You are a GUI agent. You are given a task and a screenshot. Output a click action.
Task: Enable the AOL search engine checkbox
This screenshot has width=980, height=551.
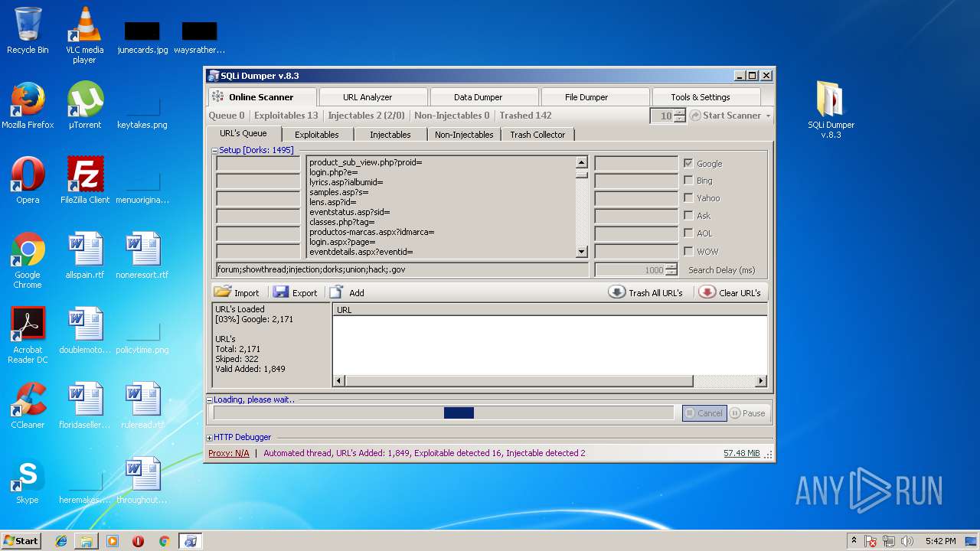point(688,233)
